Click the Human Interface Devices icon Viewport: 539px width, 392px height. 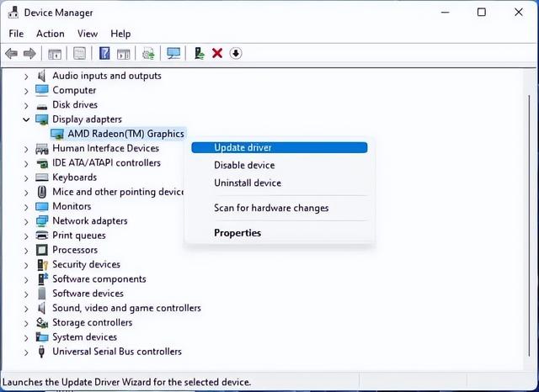click(42, 149)
